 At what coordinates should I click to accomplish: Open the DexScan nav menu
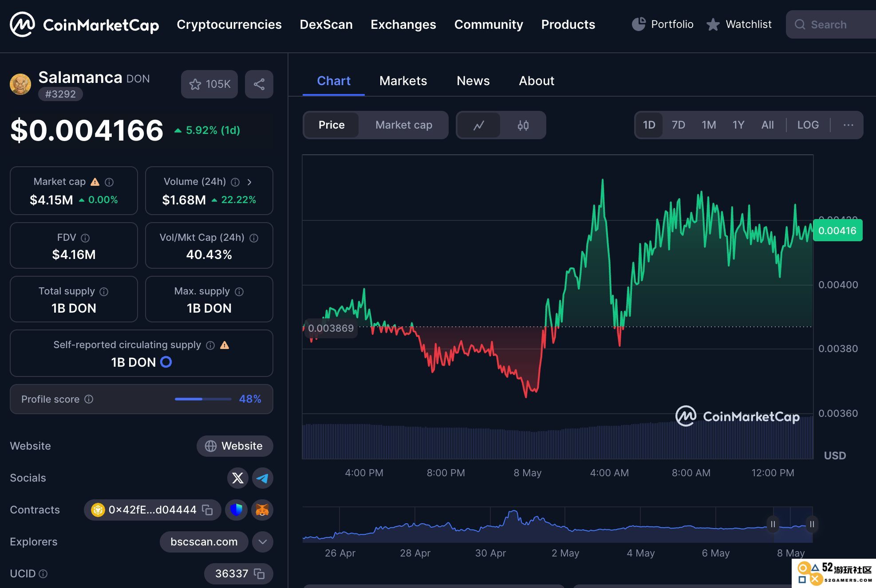tap(326, 24)
